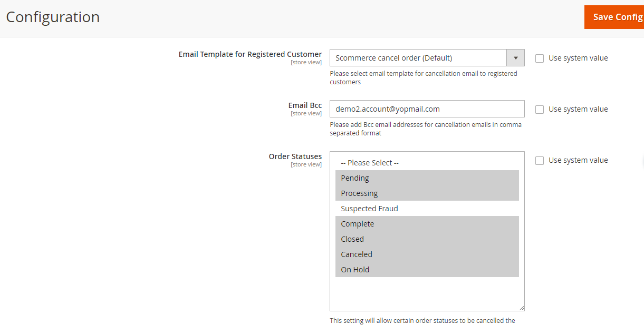Click the Order Statuses field label

[x=295, y=156]
